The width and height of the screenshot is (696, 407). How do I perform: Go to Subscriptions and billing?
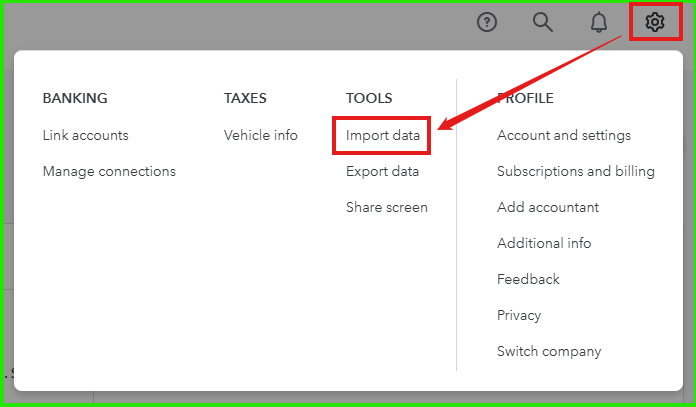click(x=576, y=171)
